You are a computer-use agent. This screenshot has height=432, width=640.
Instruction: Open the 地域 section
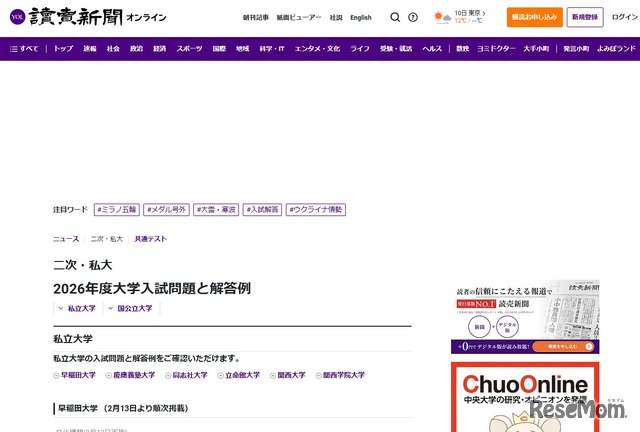click(242, 49)
